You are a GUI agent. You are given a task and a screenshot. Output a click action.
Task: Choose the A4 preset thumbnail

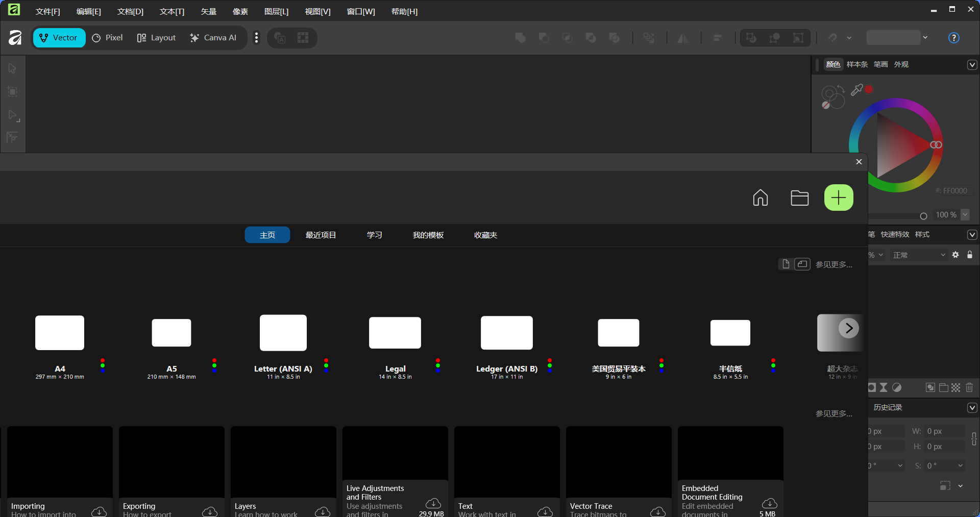click(x=60, y=333)
